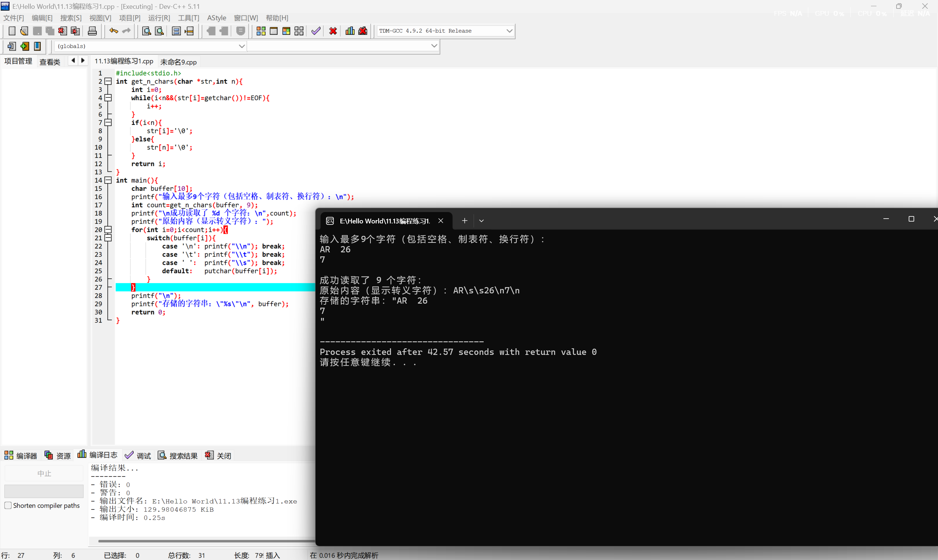Collapse the main function fold on line 14
The width and height of the screenshot is (938, 560).
pos(108,180)
